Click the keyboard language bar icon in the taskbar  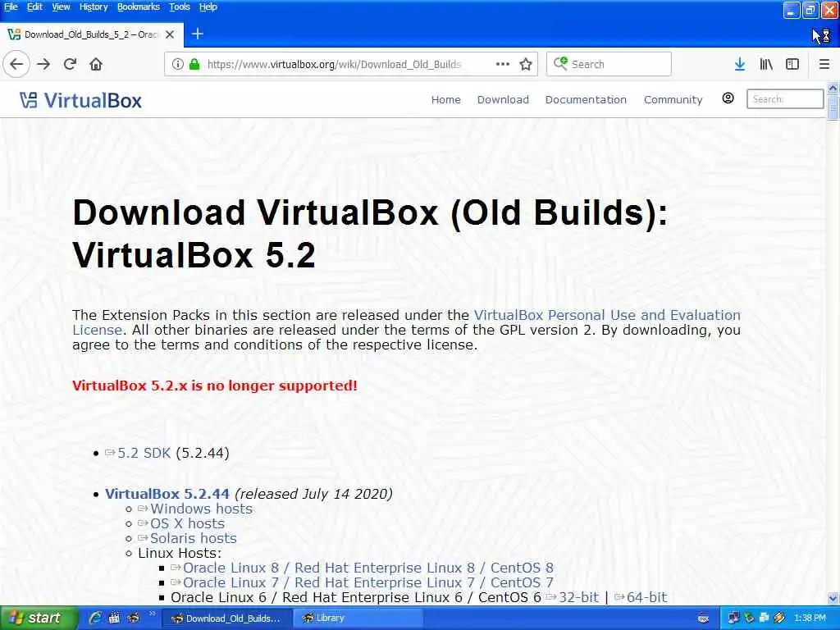pos(703,619)
